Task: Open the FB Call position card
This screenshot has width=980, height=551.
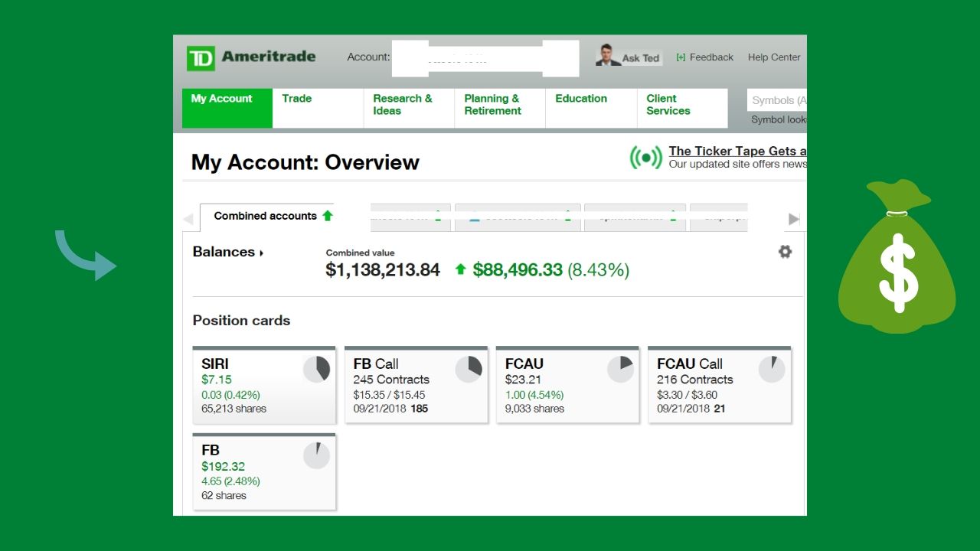Action: tap(416, 385)
